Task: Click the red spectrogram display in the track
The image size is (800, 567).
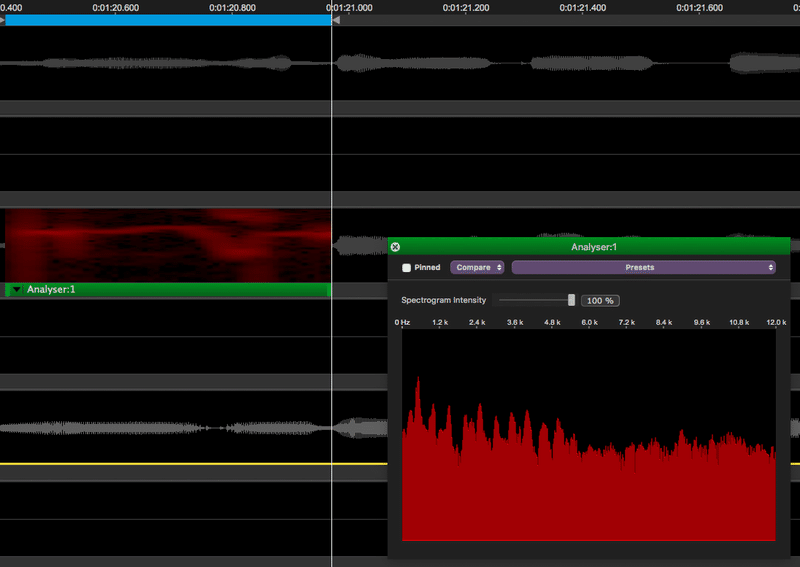Action: pos(168,245)
